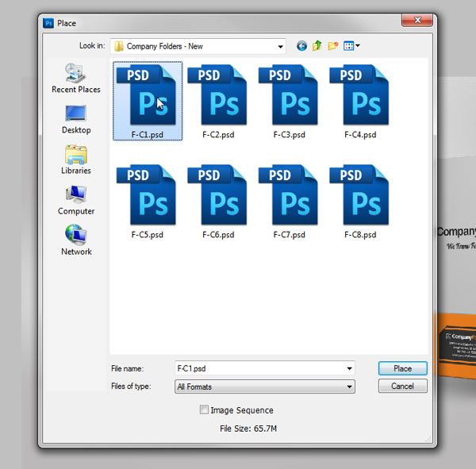Open Network in the sidebar
The height and width of the screenshot is (469, 476).
click(x=76, y=240)
